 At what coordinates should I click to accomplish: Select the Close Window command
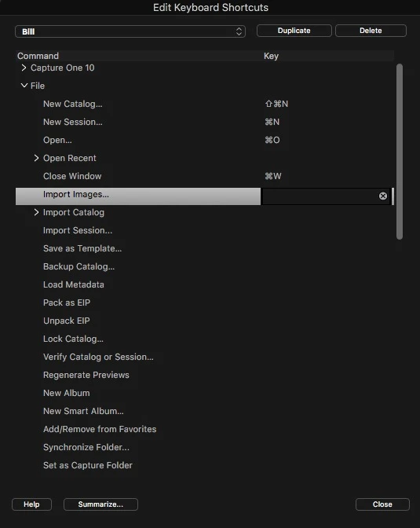coord(72,176)
